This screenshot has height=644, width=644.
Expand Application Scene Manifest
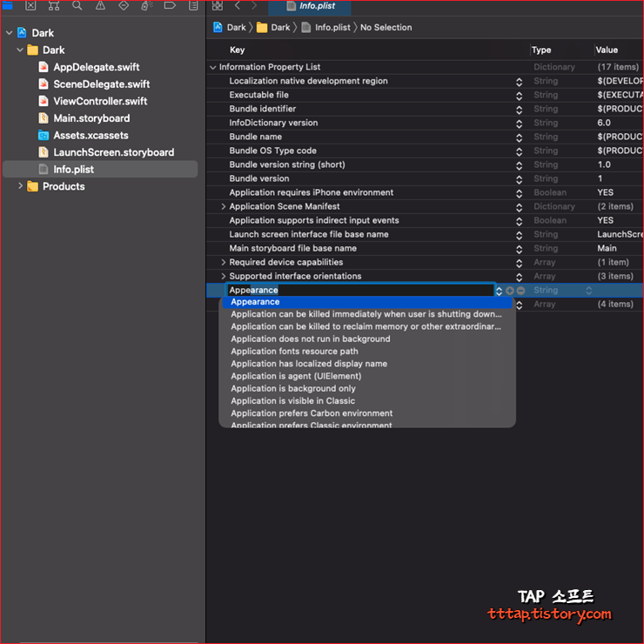tap(223, 206)
